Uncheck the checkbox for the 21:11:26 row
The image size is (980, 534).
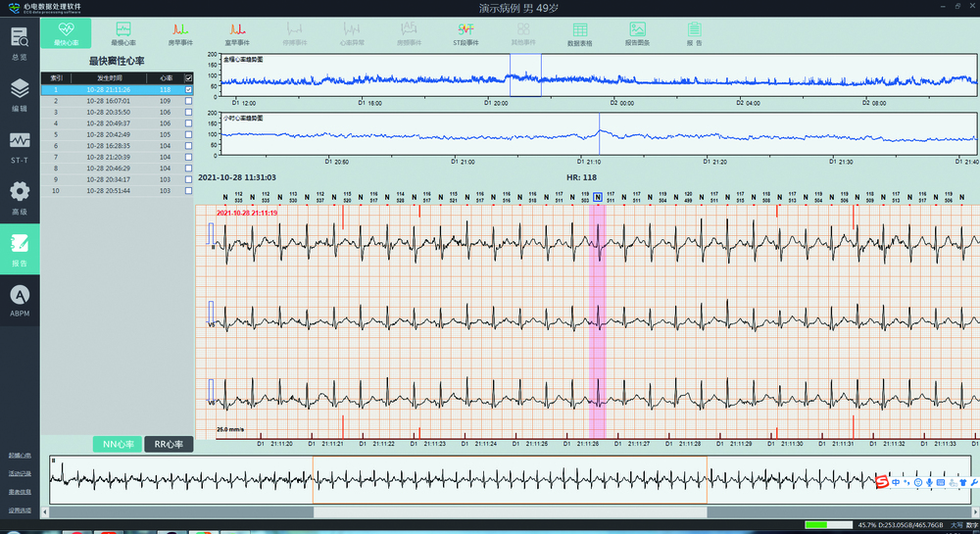tap(188, 90)
